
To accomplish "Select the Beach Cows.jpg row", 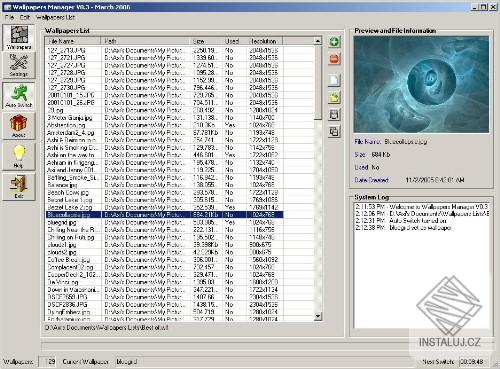I will click(164, 193).
